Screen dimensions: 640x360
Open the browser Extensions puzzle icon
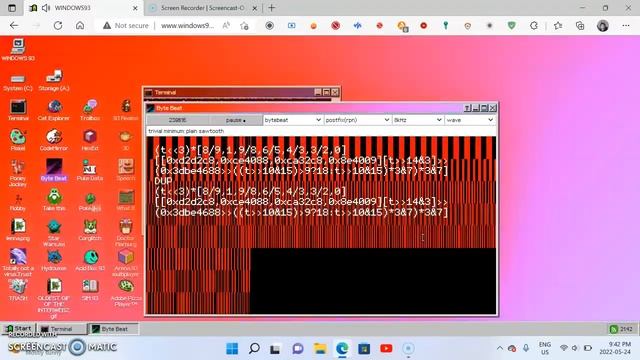pyautogui.click(x=534, y=25)
